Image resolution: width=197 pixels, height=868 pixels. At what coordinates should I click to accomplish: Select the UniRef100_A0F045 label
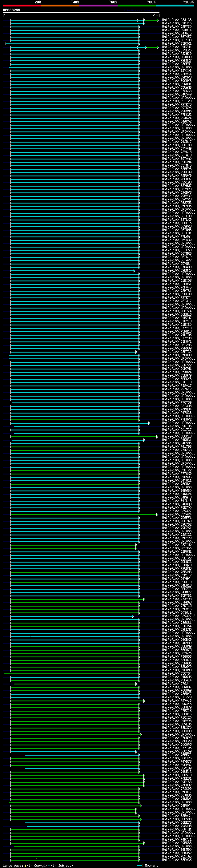(177, 287)
